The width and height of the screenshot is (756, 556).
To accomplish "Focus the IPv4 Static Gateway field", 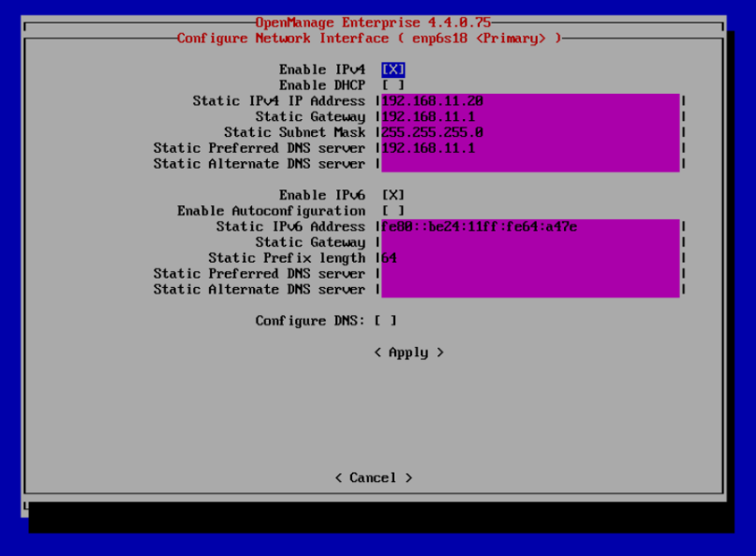I will pos(530,117).
